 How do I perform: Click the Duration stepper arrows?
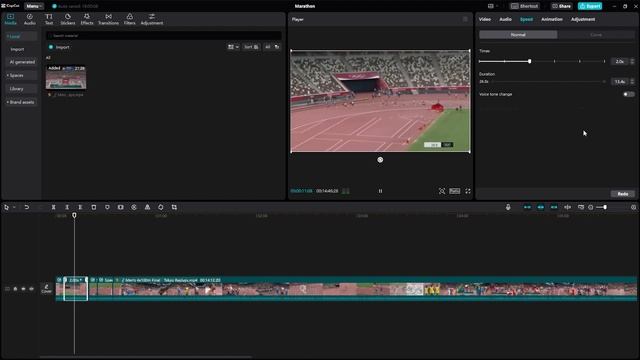632,82
